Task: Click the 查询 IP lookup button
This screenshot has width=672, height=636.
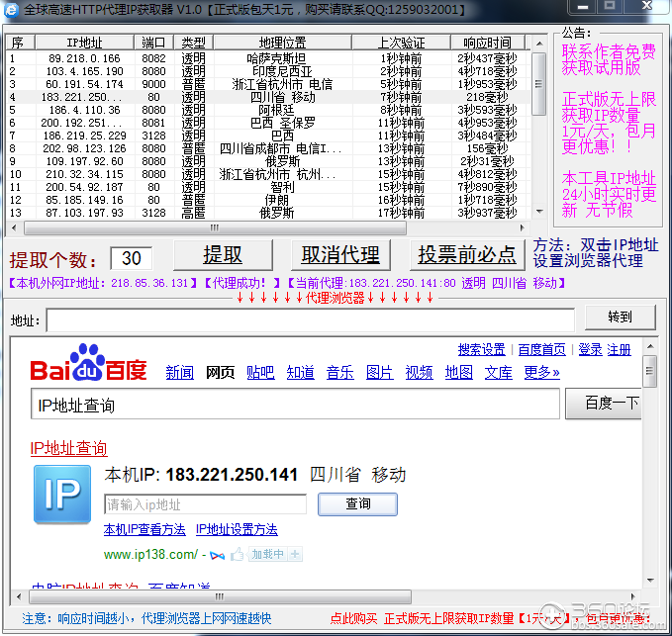Action: pos(357,503)
